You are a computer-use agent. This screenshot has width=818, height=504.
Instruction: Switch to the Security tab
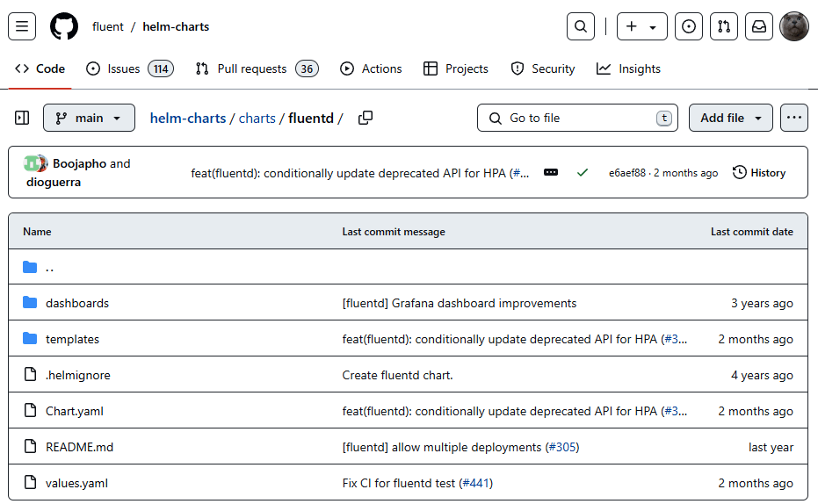543,68
